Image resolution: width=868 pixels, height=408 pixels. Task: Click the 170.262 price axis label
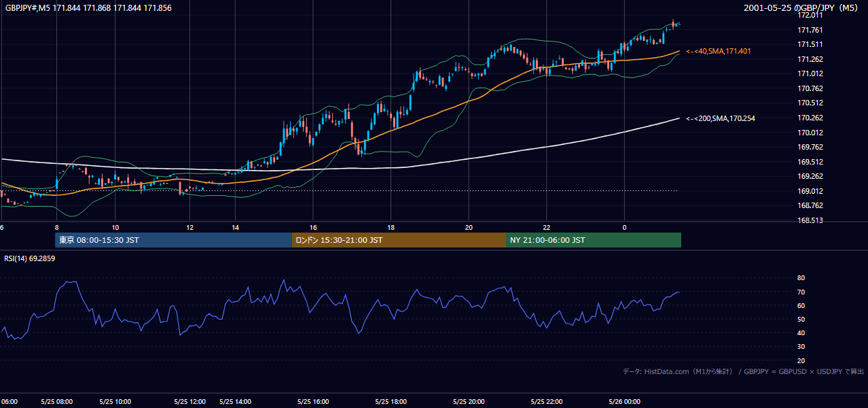(810, 118)
